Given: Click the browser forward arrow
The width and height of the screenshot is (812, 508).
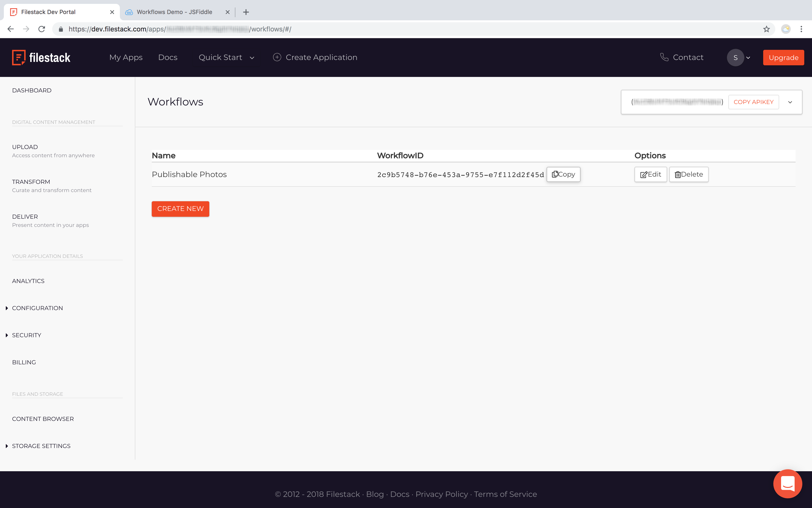Looking at the screenshot, I should (x=26, y=29).
